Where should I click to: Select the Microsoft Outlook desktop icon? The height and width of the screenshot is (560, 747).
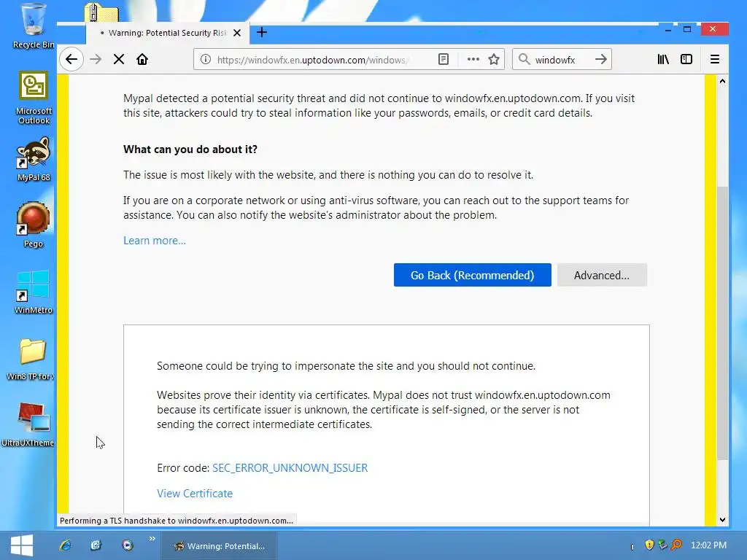tap(33, 98)
